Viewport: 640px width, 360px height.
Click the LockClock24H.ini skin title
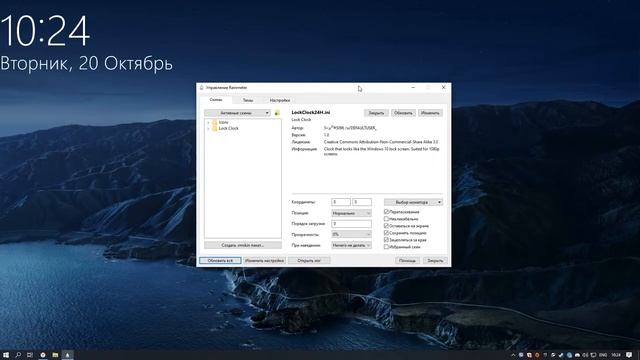pyautogui.click(x=311, y=112)
